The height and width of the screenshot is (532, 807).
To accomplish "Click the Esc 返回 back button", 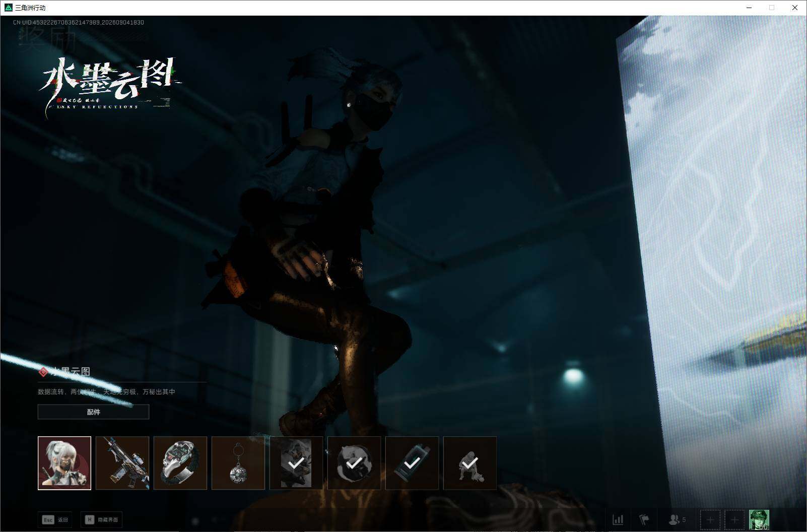I will click(x=55, y=519).
